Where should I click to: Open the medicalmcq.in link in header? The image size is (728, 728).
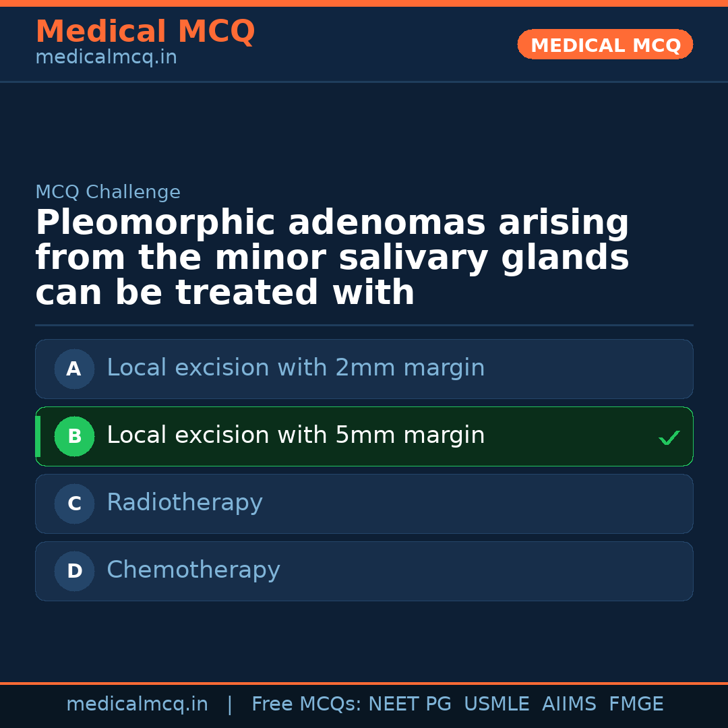click(x=106, y=58)
